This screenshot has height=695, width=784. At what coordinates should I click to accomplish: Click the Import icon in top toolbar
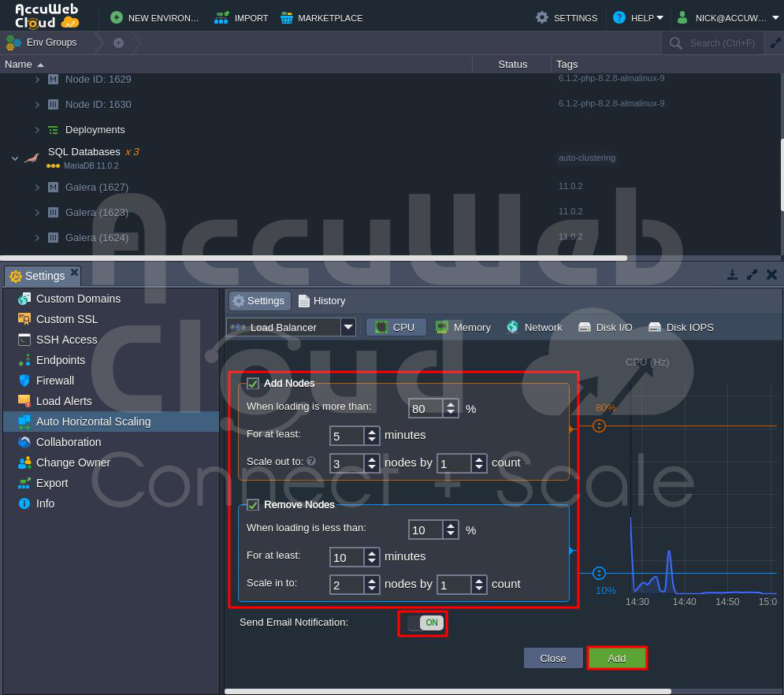pos(221,17)
